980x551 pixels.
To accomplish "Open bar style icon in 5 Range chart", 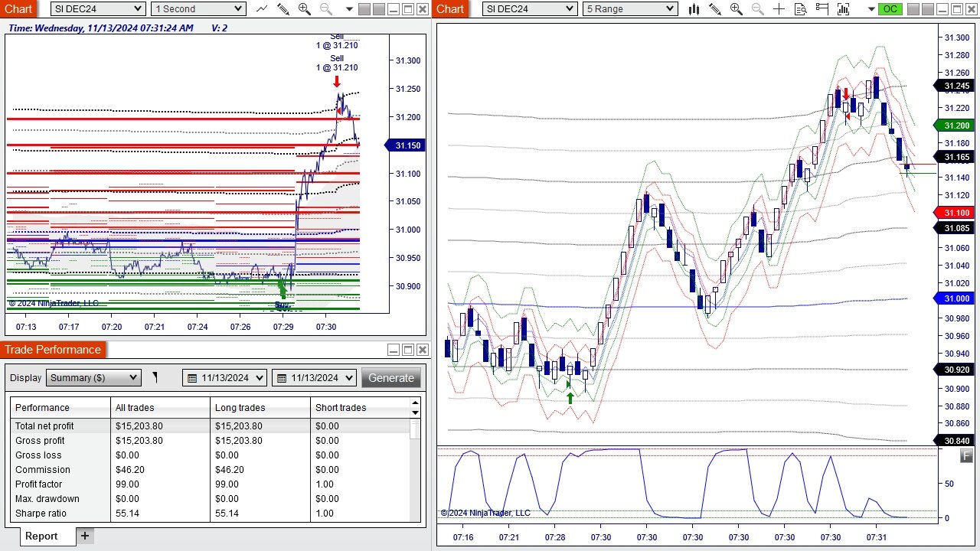I will pyautogui.click(x=694, y=9).
